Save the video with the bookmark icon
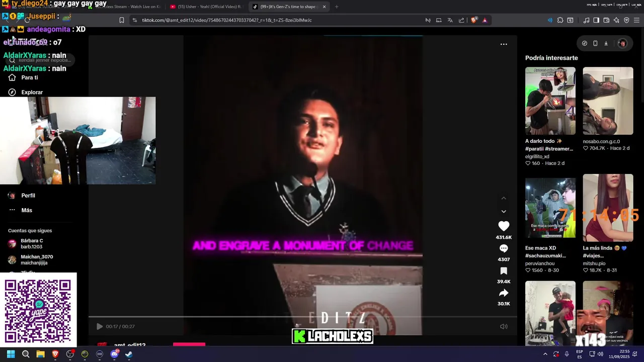 [504, 271]
